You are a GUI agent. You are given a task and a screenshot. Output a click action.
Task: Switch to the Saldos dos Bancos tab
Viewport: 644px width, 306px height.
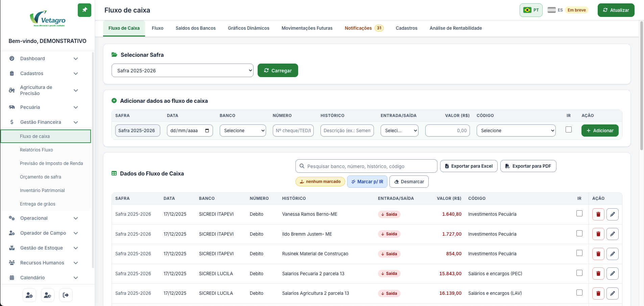196,28
